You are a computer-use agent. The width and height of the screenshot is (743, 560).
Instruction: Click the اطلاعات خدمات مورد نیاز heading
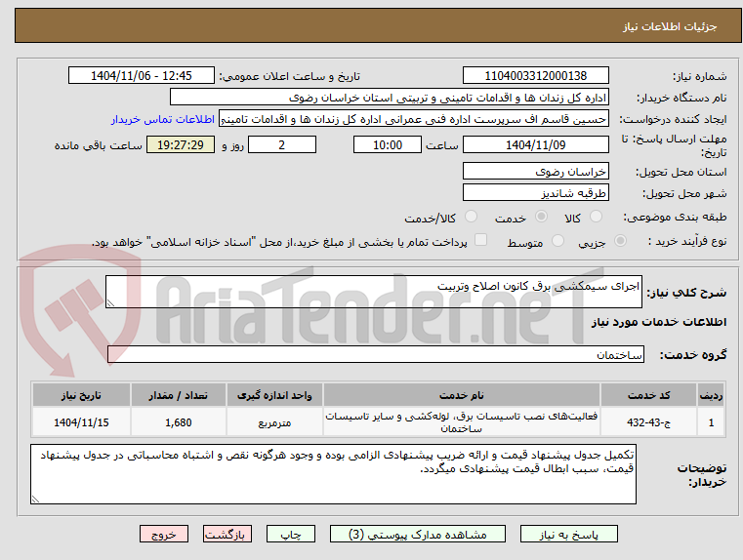(659, 322)
